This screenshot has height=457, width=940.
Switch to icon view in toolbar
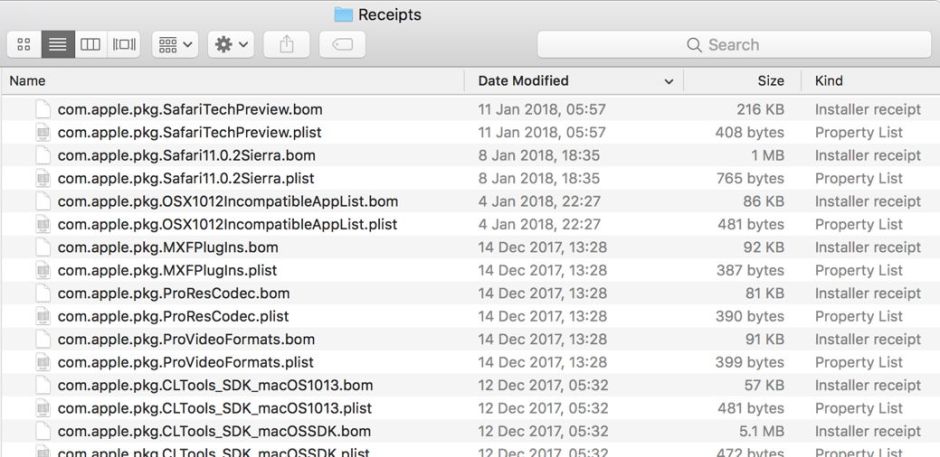[x=25, y=45]
